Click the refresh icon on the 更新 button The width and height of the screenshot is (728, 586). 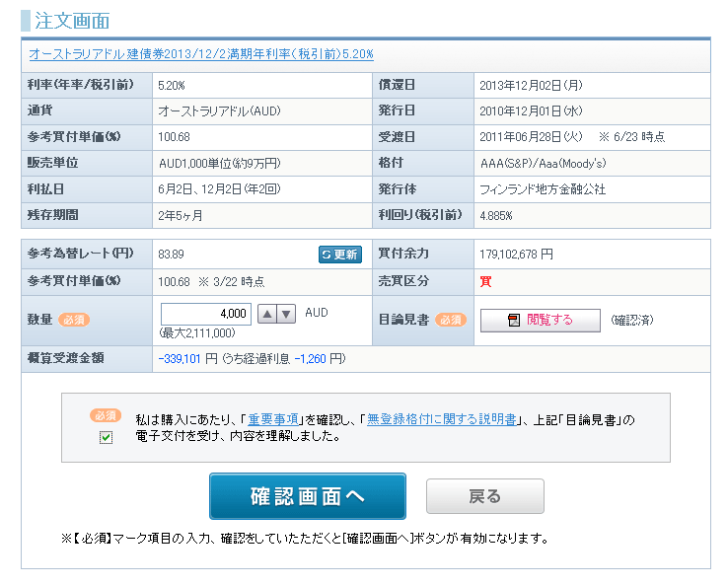tap(327, 255)
